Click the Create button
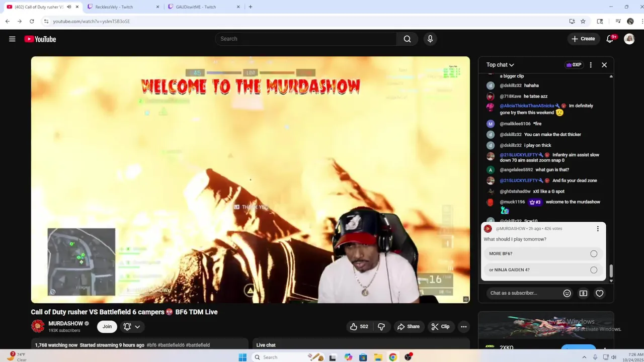Screen dimensions: 644x362 pyautogui.click(x=583, y=39)
